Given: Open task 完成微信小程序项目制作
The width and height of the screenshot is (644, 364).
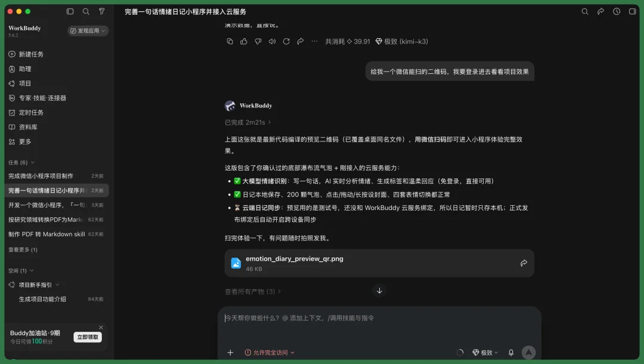Looking at the screenshot, I should pyautogui.click(x=57, y=176).
